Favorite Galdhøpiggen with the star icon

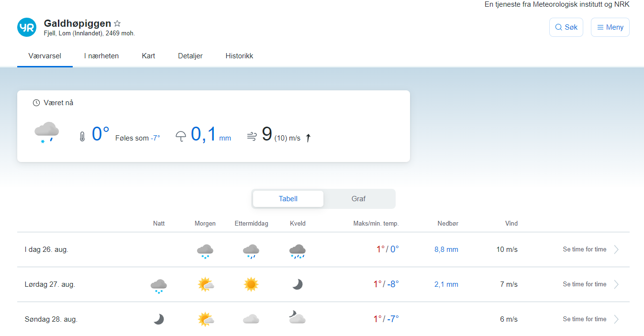(117, 23)
